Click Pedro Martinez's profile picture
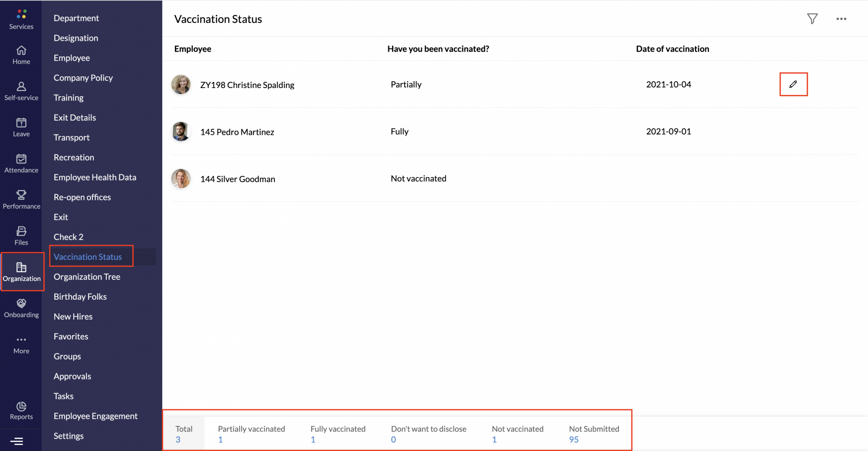The image size is (868, 451). click(181, 131)
